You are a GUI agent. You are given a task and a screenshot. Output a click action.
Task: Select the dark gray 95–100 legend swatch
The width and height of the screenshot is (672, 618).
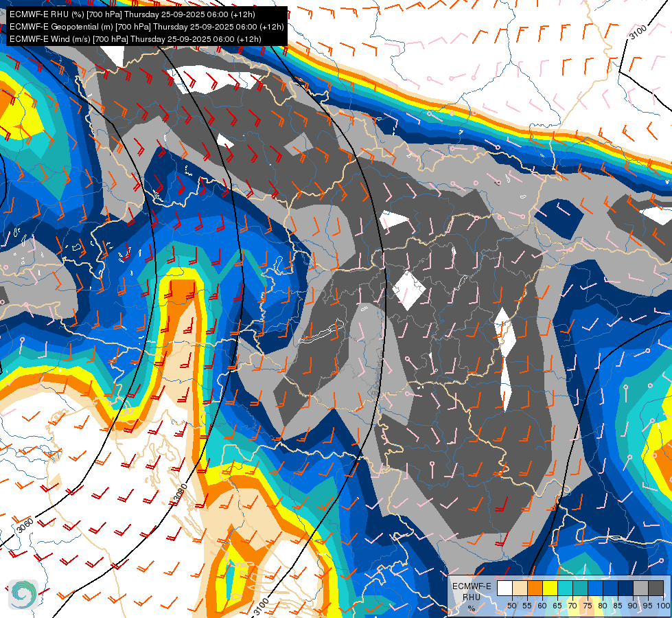coord(656,588)
